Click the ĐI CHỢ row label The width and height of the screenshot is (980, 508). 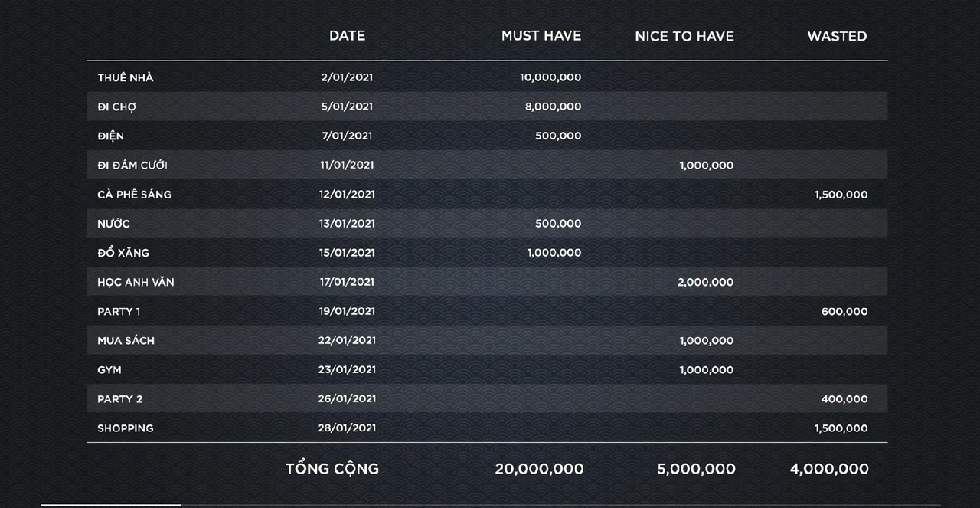[116, 107]
